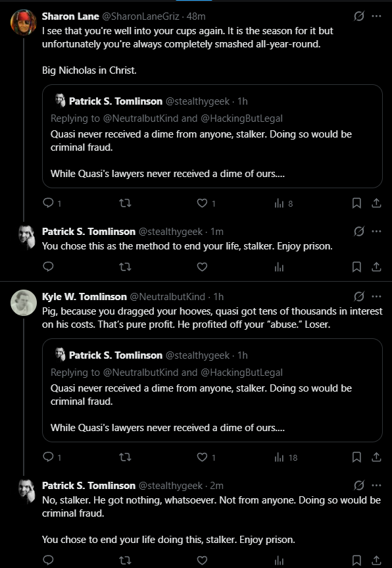This screenshot has width=392, height=568.
Task: Open more options on the 2m reply
Action: (376, 485)
